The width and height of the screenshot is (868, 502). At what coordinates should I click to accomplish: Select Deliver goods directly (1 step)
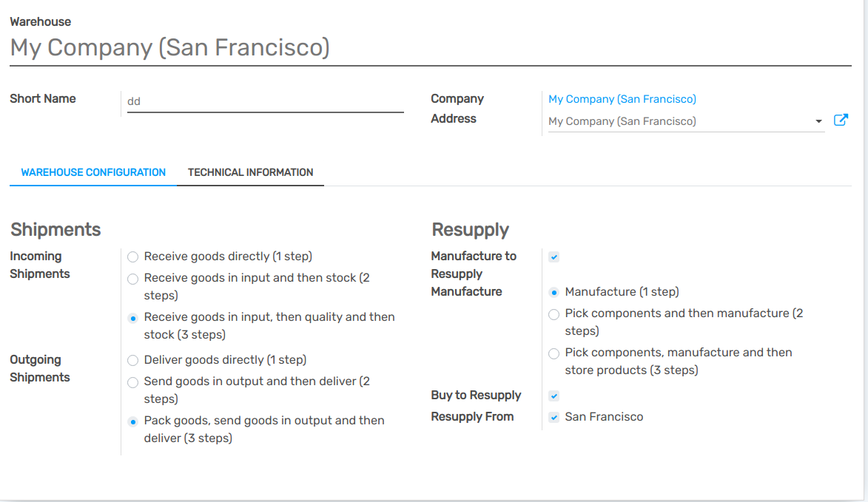[x=132, y=361]
